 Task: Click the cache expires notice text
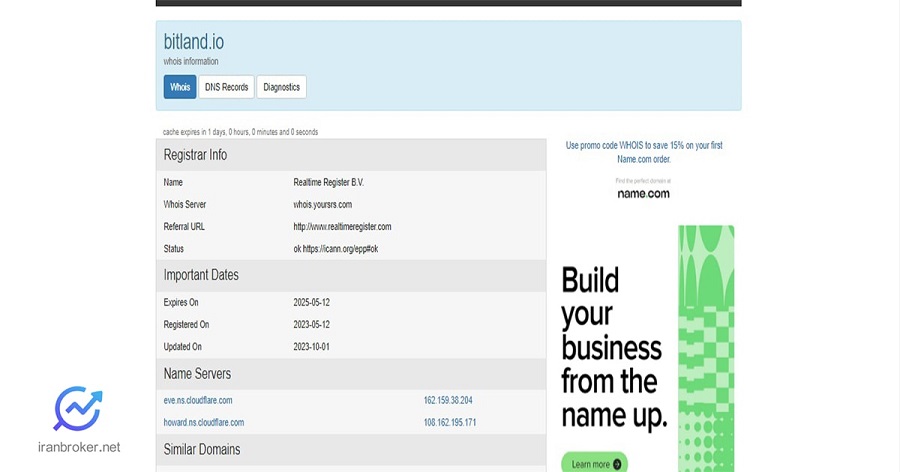pyautogui.click(x=240, y=132)
